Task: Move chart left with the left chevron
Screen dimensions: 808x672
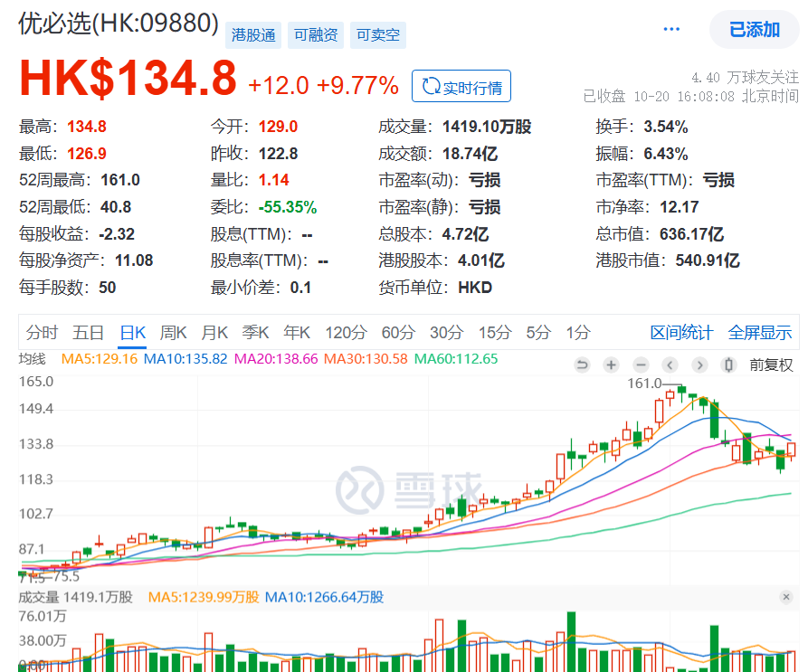Action: tap(670, 365)
